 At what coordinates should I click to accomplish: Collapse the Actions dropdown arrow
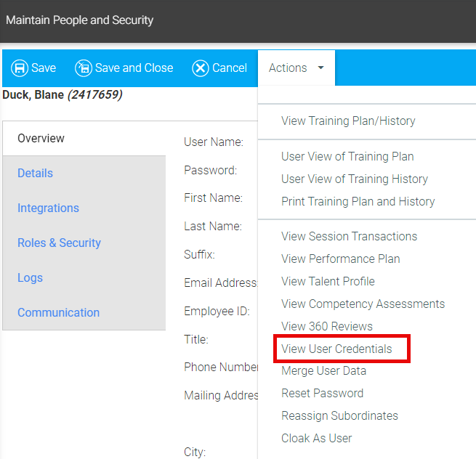pyautogui.click(x=320, y=68)
